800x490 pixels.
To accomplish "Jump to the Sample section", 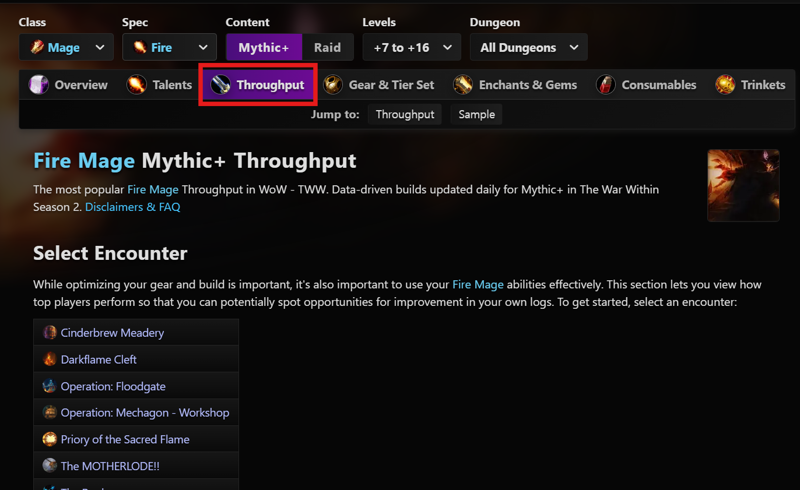I will [x=477, y=114].
